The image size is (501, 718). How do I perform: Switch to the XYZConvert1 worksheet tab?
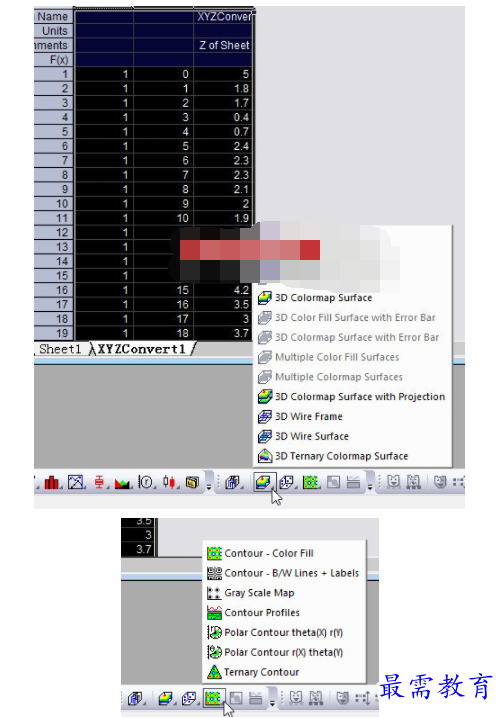[142, 349]
